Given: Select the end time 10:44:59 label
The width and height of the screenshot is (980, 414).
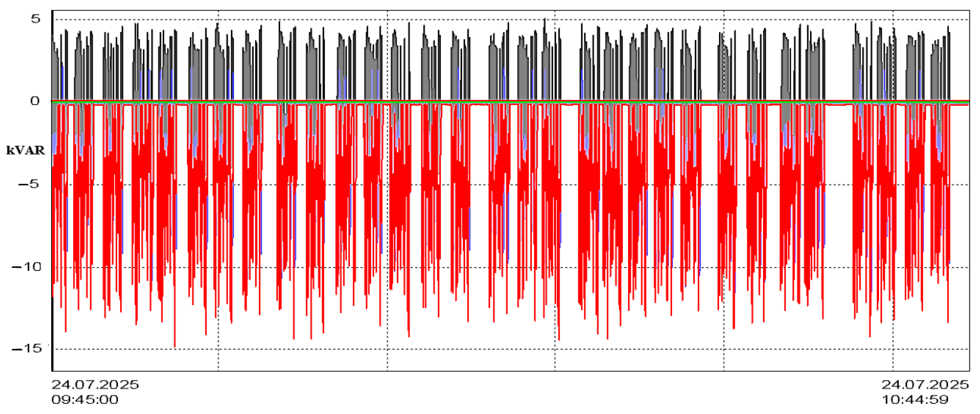Looking at the screenshot, I should (915, 399).
